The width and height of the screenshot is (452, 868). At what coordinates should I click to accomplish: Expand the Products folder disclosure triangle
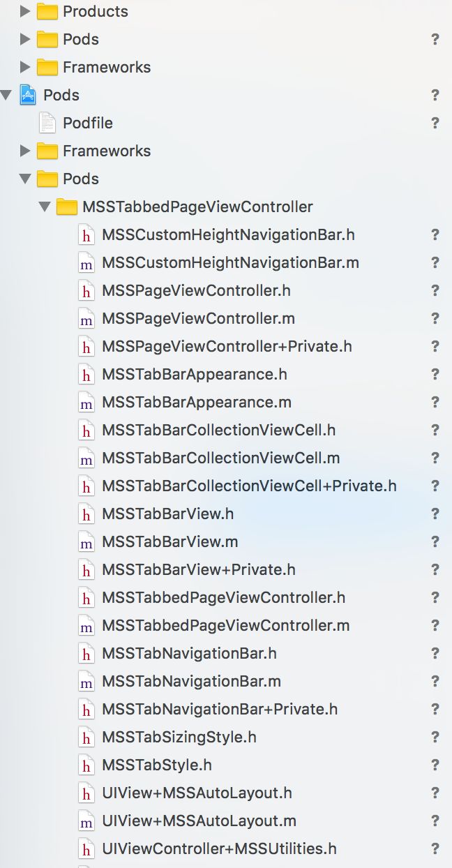tap(25, 11)
